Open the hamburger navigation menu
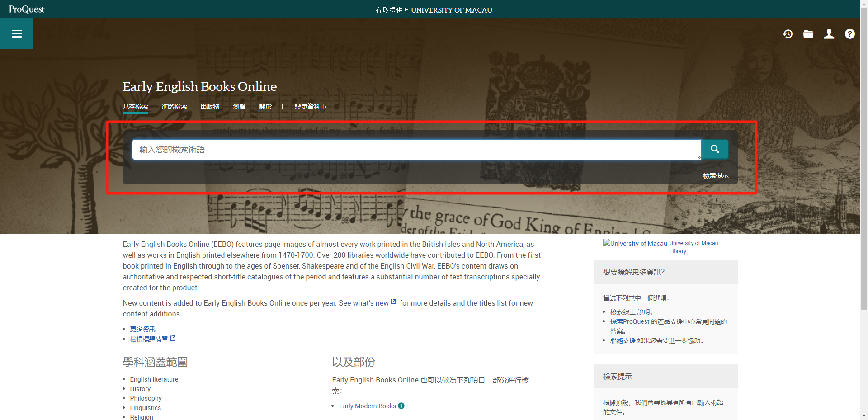The width and height of the screenshot is (868, 420). coord(17,33)
